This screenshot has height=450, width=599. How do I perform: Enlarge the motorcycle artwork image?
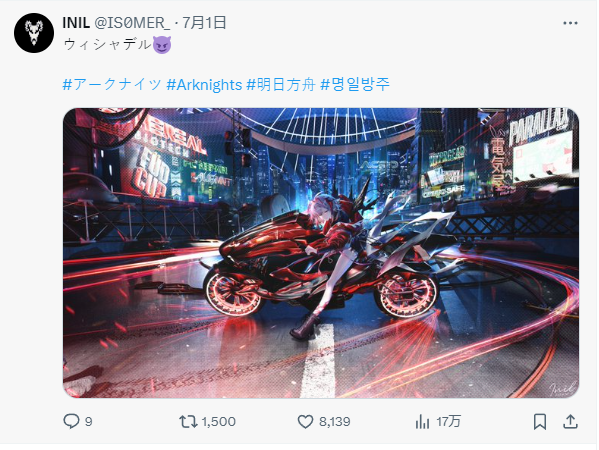(321, 253)
